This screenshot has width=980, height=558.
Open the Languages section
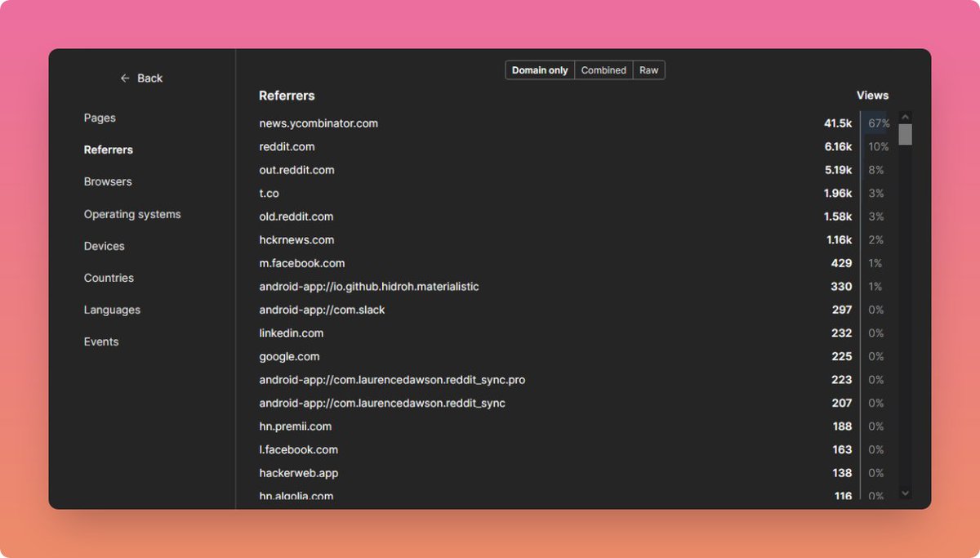coord(112,310)
